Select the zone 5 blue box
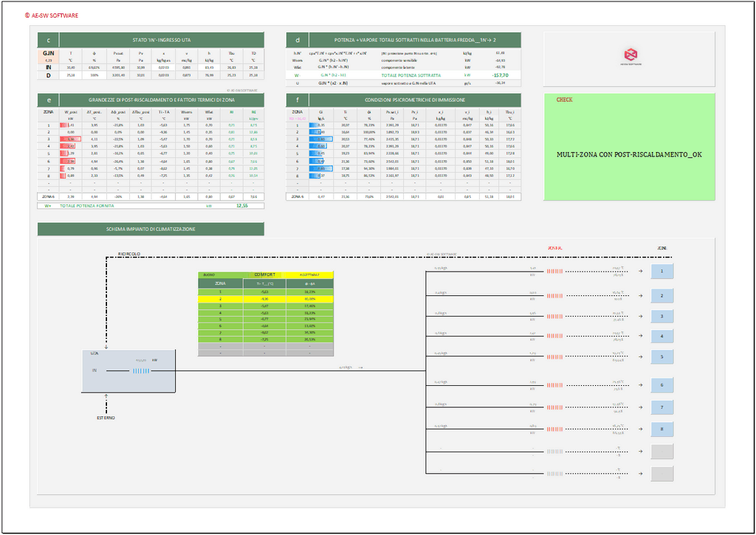This screenshot has height=535, width=756. (662, 357)
